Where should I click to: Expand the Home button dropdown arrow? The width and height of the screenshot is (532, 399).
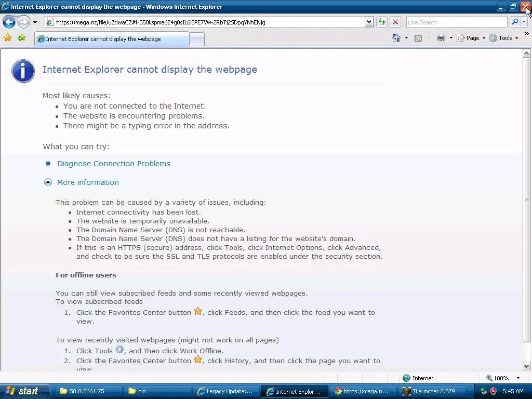click(406, 38)
